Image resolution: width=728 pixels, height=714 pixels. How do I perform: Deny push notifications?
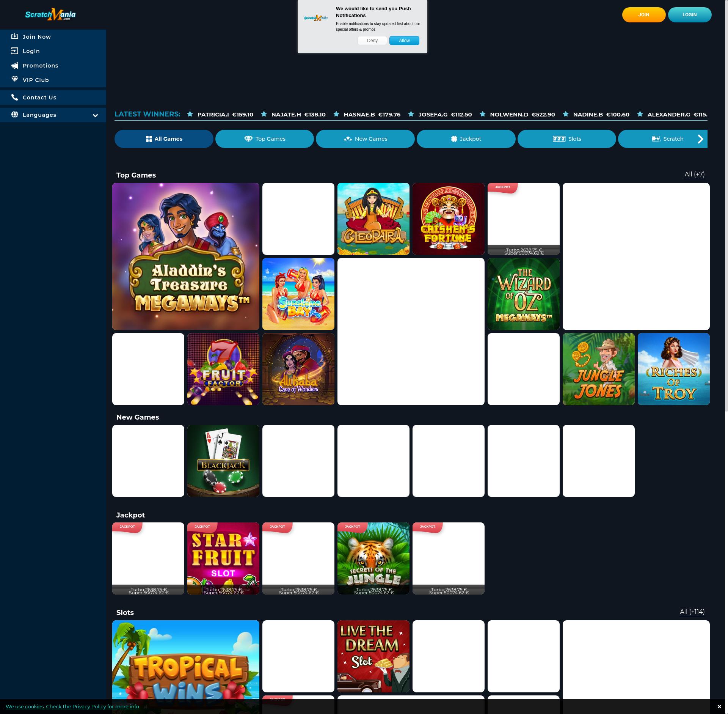coord(372,41)
